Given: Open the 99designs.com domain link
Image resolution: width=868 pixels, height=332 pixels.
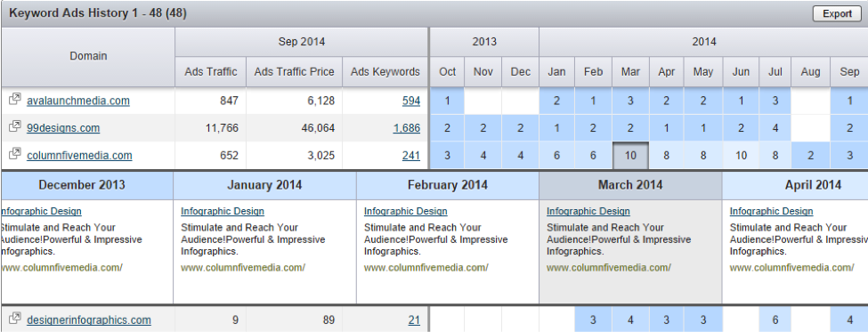Looking at the screenshot, I should tap(63, 128).
